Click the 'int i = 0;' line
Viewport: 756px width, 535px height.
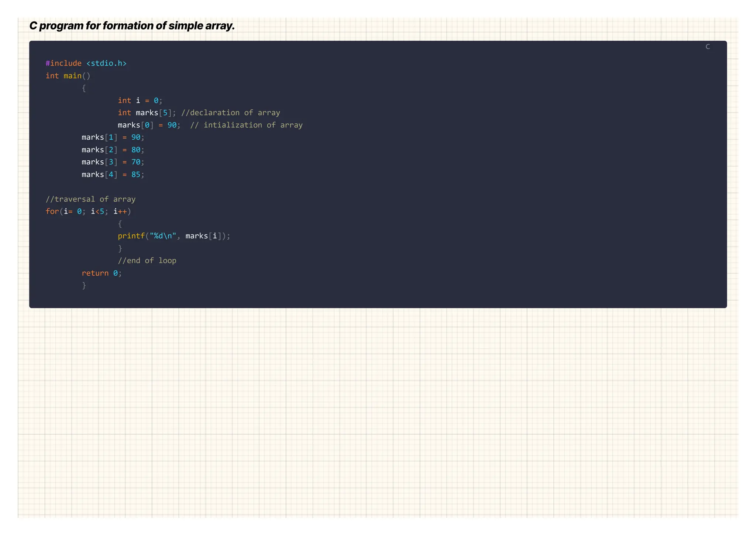[140, 100]
